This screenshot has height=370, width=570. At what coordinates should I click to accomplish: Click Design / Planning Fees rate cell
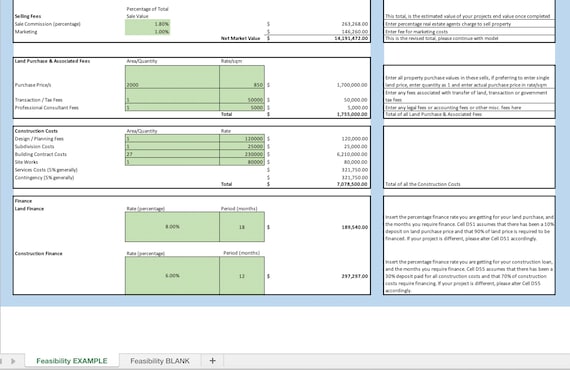pos(242,139)
